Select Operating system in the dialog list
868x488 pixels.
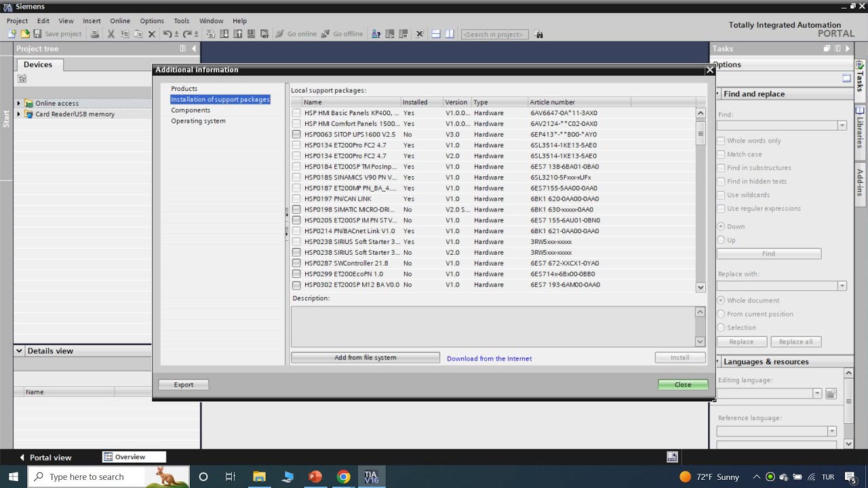tap(198, 121)
